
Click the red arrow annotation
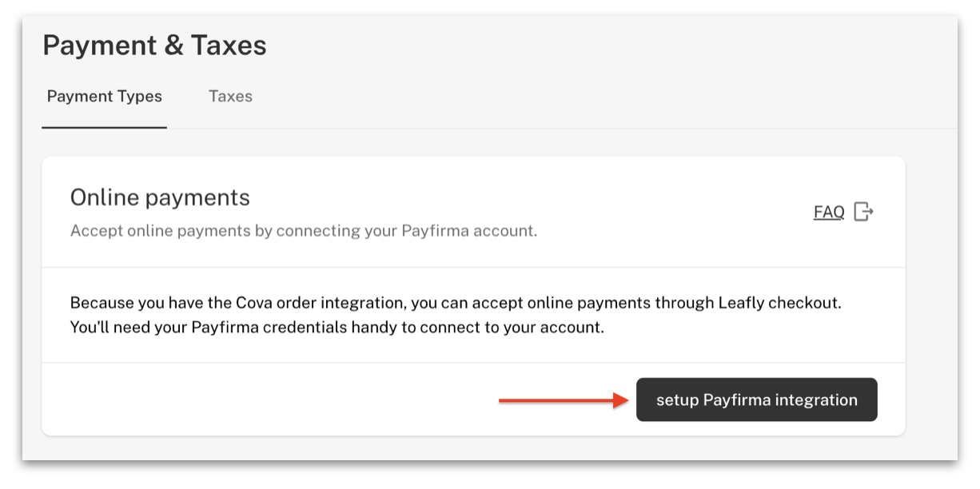tap(564, 400)
